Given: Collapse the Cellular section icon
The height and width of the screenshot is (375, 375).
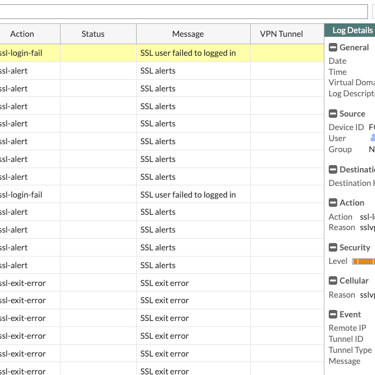Looking at the screenshot, I should pyautogui.click(x=333, y=281).
